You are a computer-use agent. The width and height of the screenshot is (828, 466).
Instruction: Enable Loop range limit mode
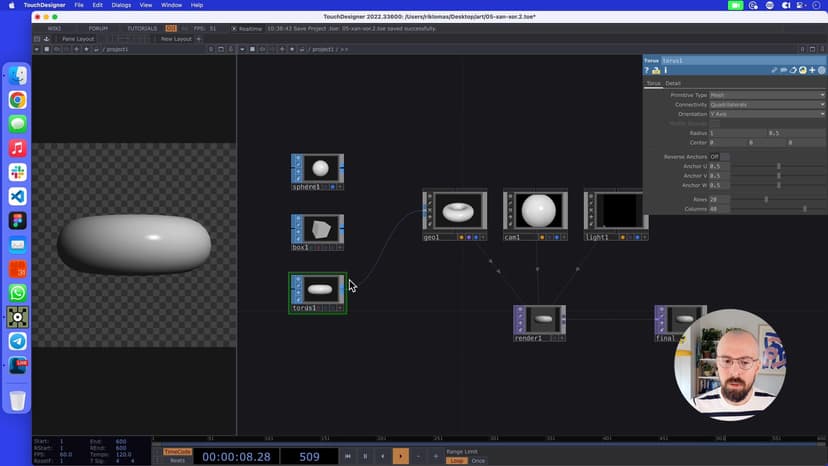(x=456, y=460)
